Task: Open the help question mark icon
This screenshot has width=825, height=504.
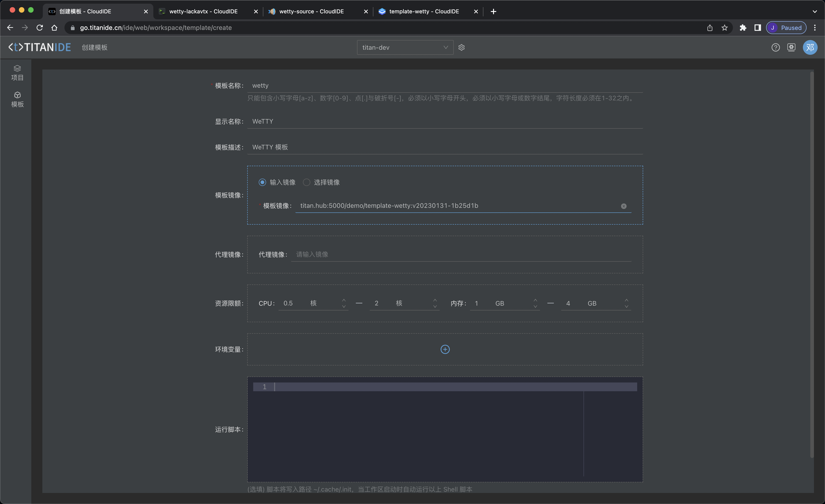Action: [776, 47]
